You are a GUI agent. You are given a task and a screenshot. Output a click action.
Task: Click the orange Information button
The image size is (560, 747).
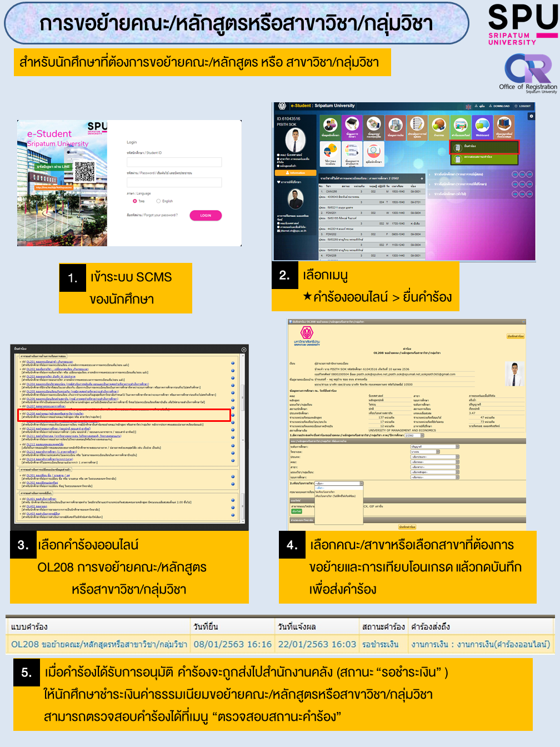click(295, 173)
